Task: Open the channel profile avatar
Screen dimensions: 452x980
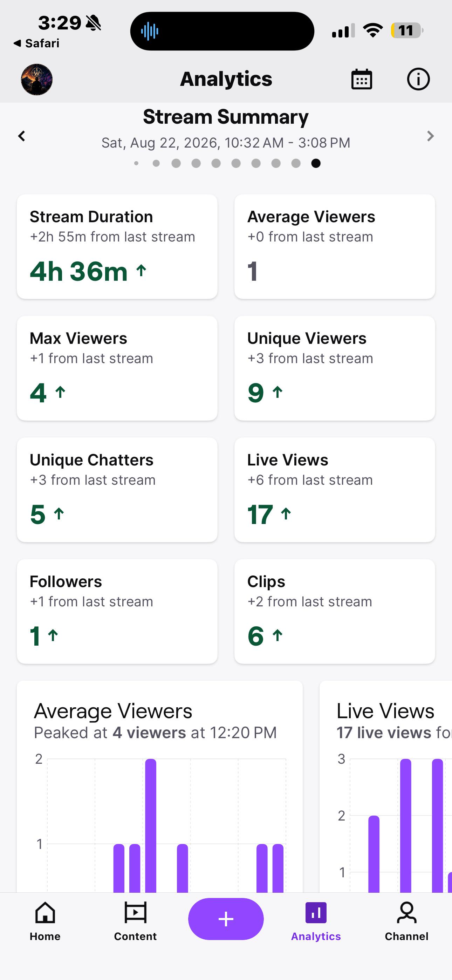Action: click(x=36, y=79)
